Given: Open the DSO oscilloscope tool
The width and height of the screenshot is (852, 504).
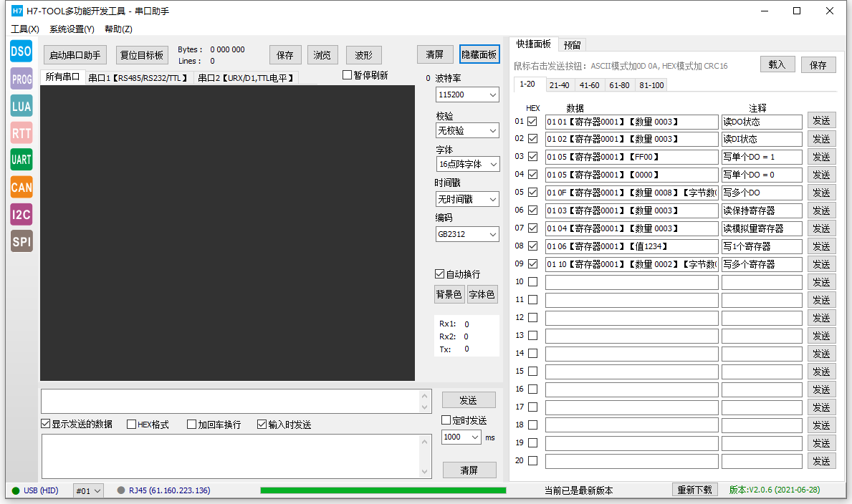Looking at the screenshot, I should [x=21, y=52].
